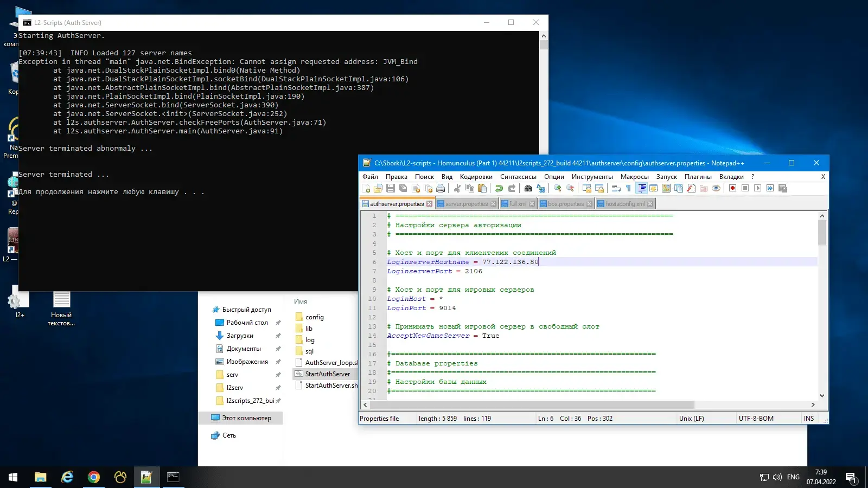Viewport: 868px width, 488px height.
Task: Switch to the full.xml tab
Action: [518, 204]
